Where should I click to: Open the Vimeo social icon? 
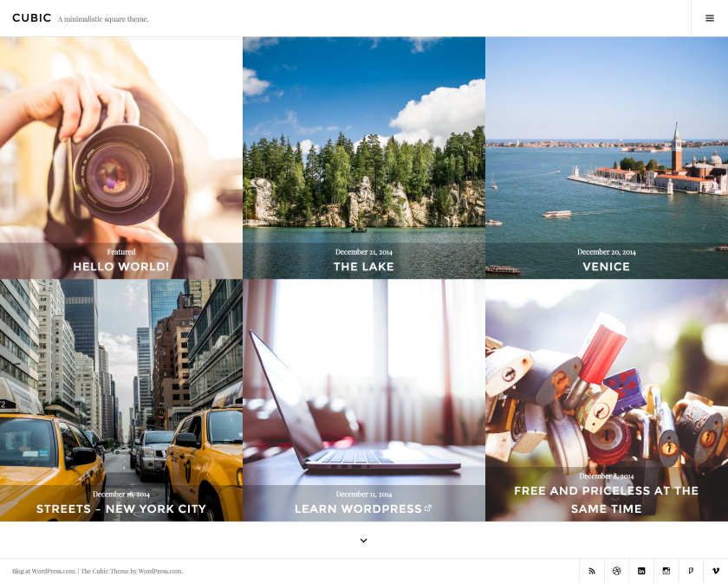click(x=715, y=571)
